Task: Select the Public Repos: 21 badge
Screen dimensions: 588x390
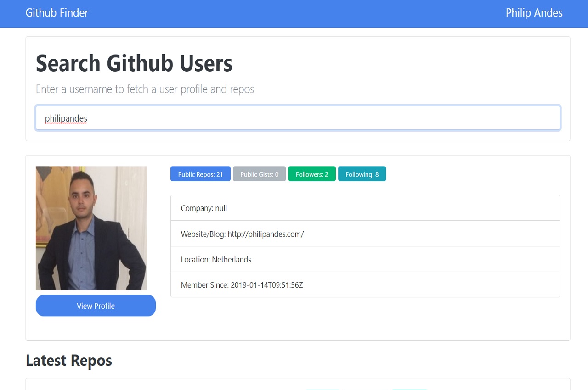Action: click(200, 174)
